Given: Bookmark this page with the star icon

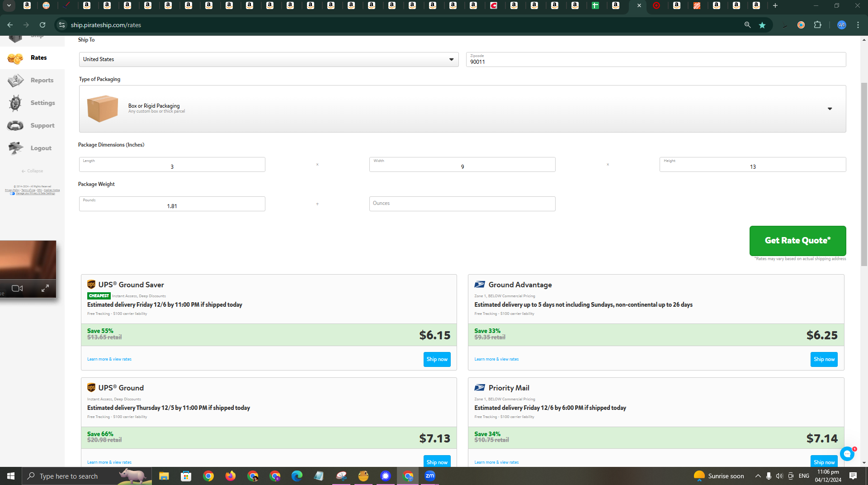Looking at the screenshot, I should tap(762, 25).
